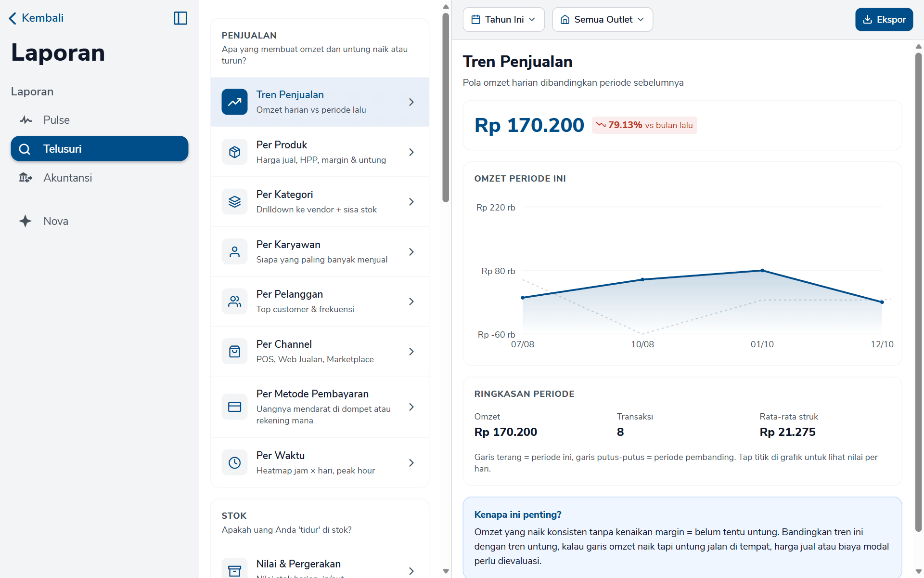Click the Per Channel shopping bag icon
The width and height of the screenshot is (924, 578).
click(234, 352)
